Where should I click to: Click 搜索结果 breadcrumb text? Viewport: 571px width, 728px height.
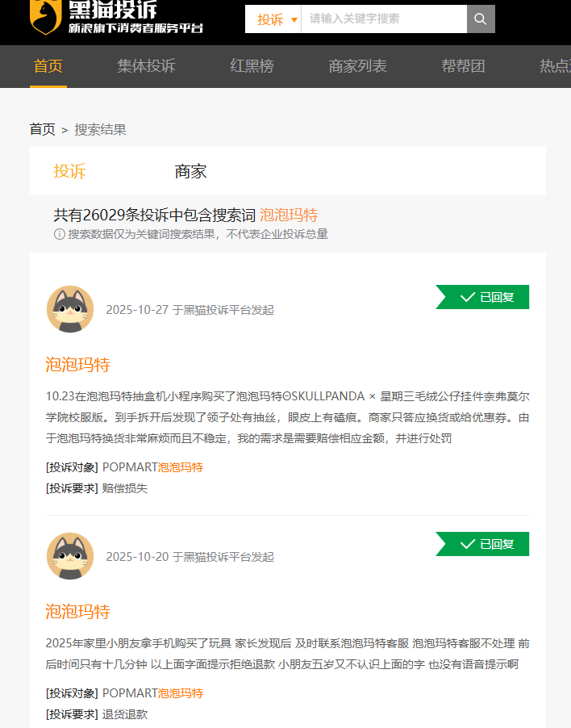[100, 129]
